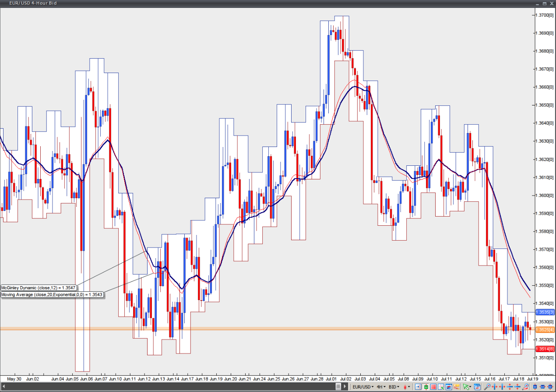Screen dimensions: 556x392
Task: Click the scrollbar right arrow button
Action: [x=345, y=387]
